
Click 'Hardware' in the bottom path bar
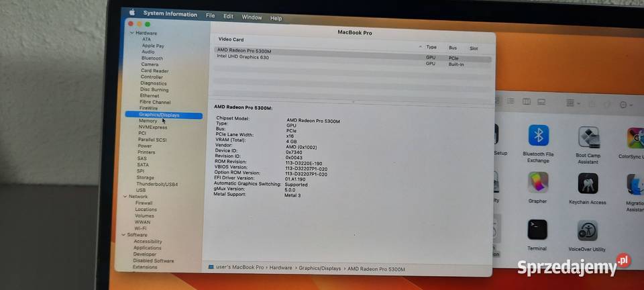pos(281,268)
